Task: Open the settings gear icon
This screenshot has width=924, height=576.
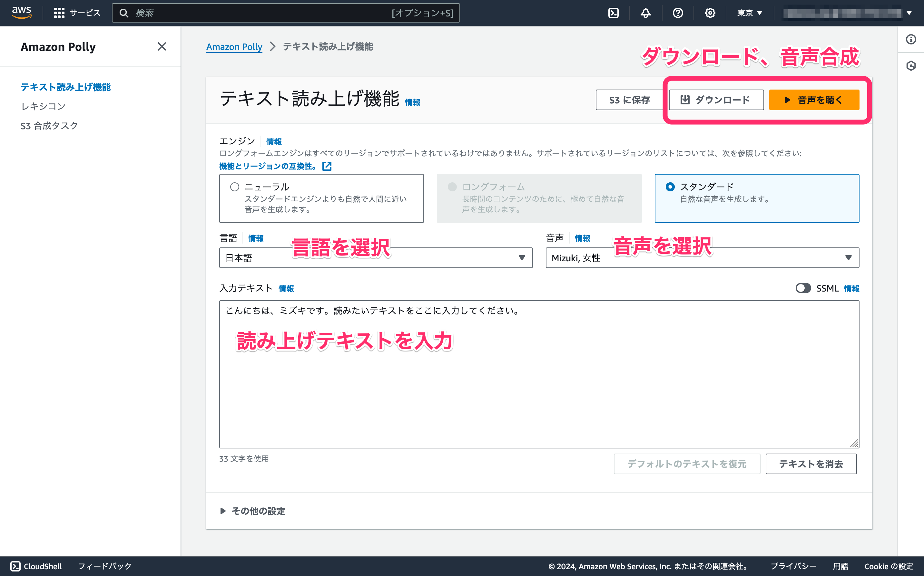Action: coord(710,13)
